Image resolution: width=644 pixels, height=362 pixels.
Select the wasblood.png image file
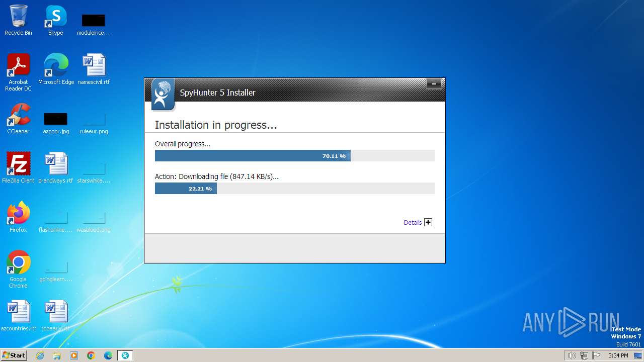point(94,221)
